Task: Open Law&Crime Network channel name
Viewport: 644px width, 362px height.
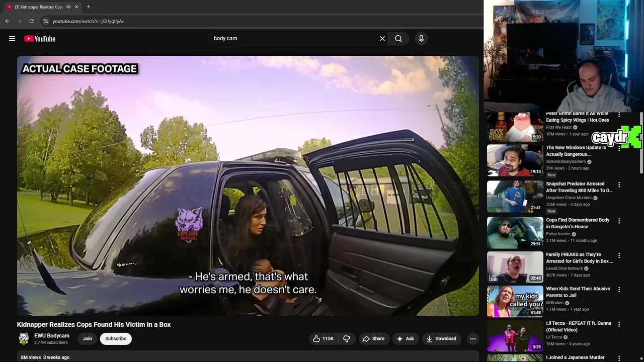Action: pyautogui.click(x=565, y=268)
